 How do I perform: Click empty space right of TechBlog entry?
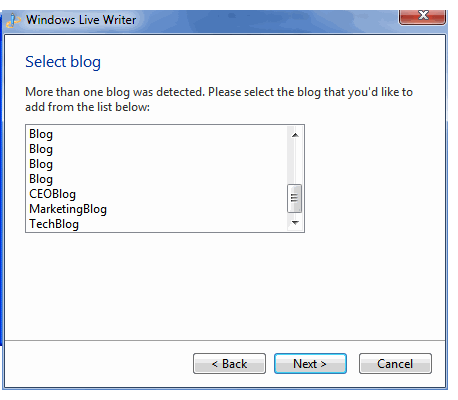tap(183, 224)
